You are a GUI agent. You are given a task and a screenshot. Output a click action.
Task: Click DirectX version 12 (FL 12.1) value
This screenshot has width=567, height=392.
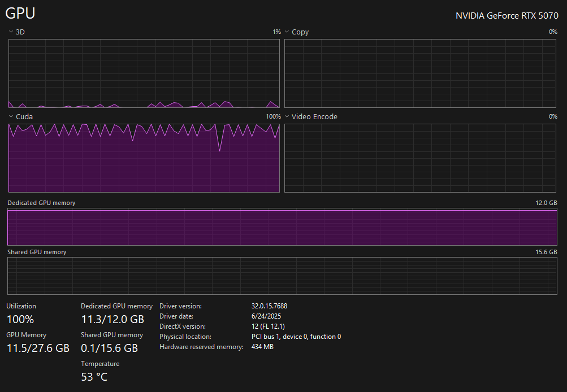[268, 326]
